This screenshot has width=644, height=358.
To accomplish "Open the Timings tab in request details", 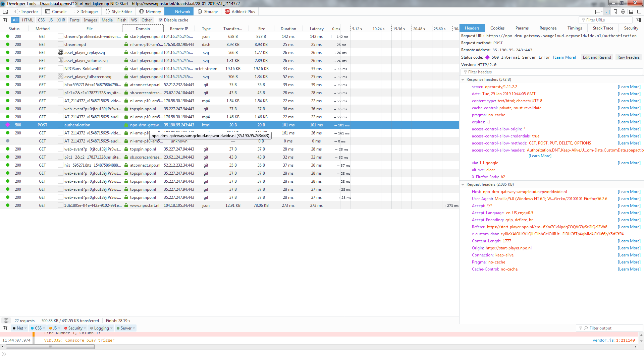I will coord(575,28).
